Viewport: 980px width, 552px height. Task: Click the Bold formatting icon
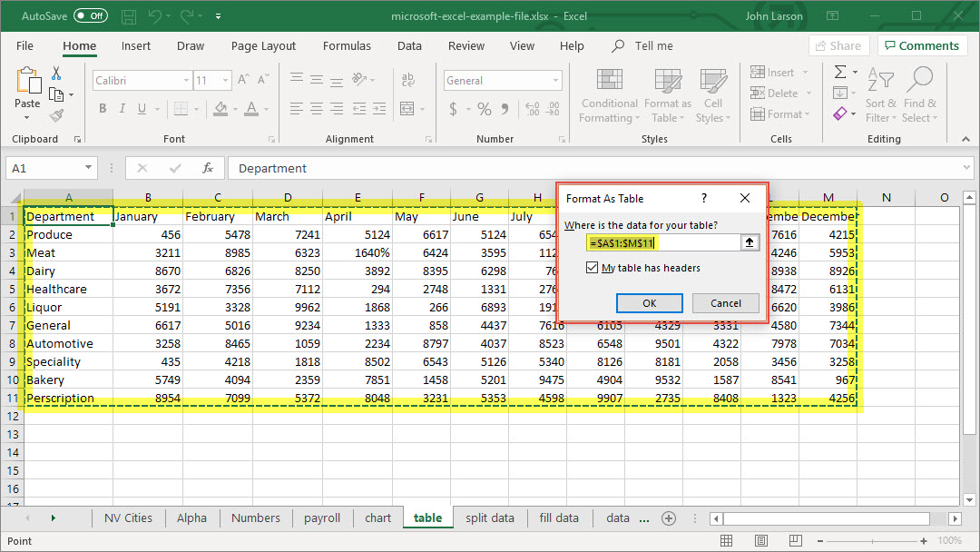click(103, 109)
